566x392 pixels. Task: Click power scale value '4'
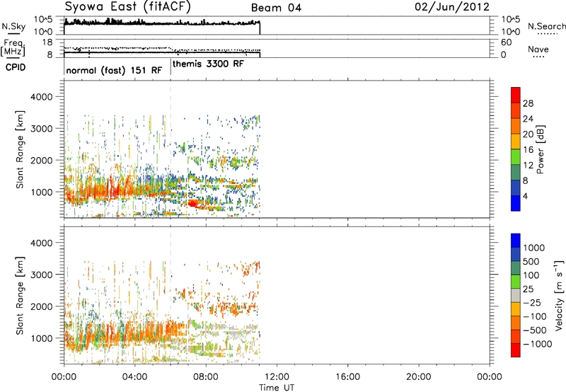point(525,196)
